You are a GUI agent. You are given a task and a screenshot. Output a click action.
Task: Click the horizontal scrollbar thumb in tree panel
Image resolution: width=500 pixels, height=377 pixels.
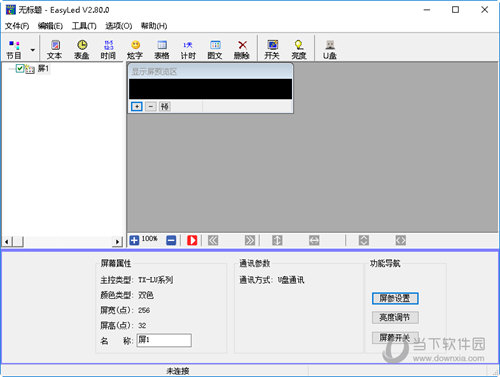18,241
